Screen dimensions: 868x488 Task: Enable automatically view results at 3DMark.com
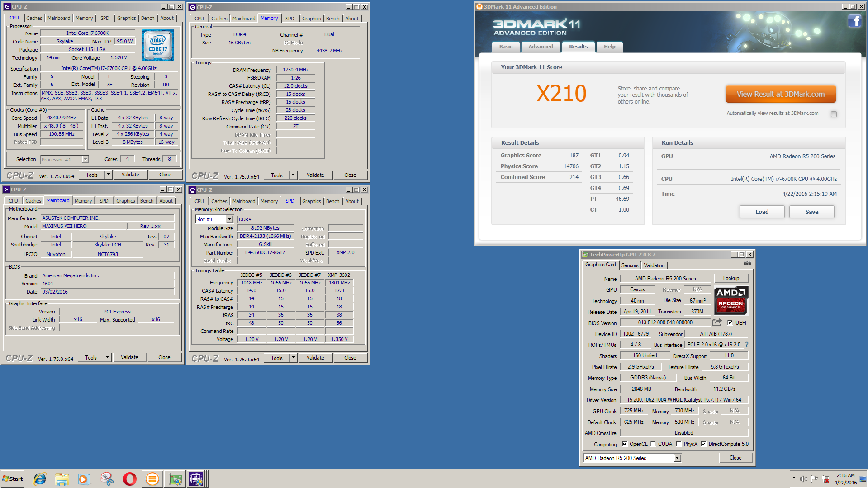click(834, 114)
